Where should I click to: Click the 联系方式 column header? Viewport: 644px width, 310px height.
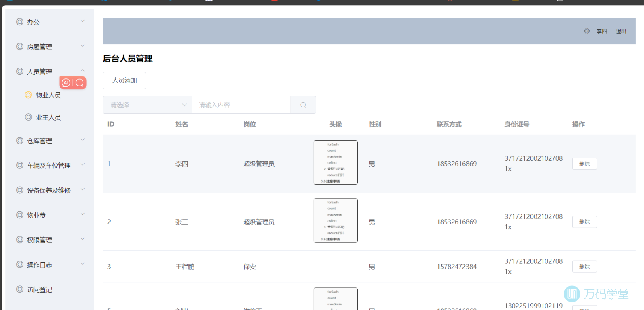(x=449, y=124)
